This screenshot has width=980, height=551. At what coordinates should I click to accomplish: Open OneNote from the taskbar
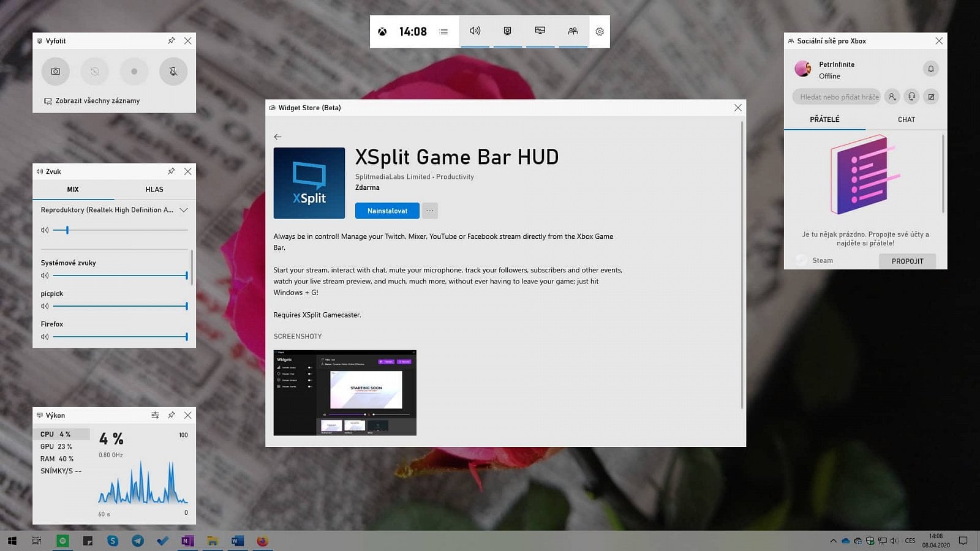[187, 541]
